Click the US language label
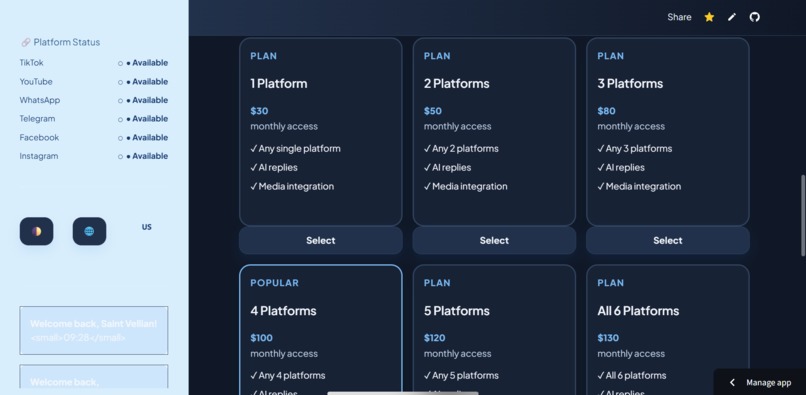 (146, 227)
